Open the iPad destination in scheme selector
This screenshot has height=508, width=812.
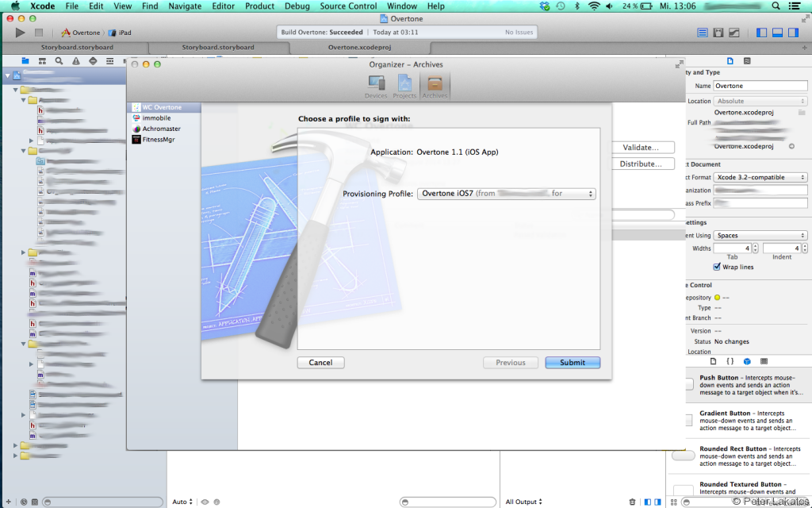tap(121, 33)
